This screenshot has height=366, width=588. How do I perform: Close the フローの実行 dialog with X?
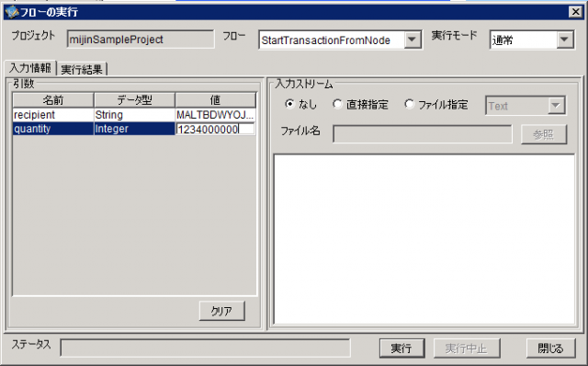[x=576, y=12]
